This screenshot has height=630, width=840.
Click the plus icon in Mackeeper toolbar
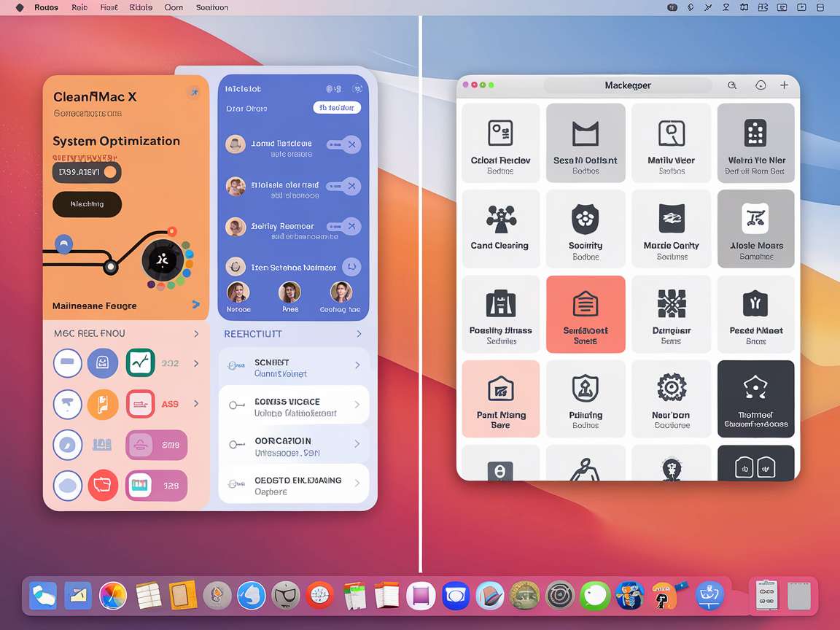click(x=784, y=85)
